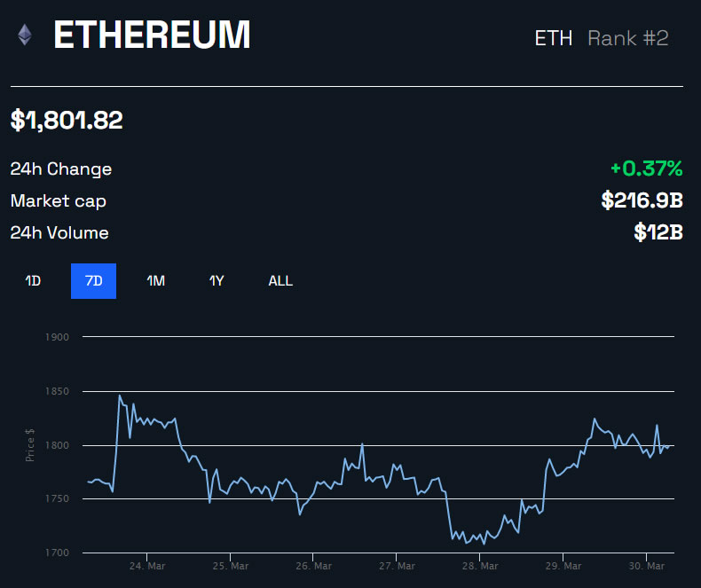Select the 1D timeframe tab
The image size is (701, 588).
click(33, 281)
